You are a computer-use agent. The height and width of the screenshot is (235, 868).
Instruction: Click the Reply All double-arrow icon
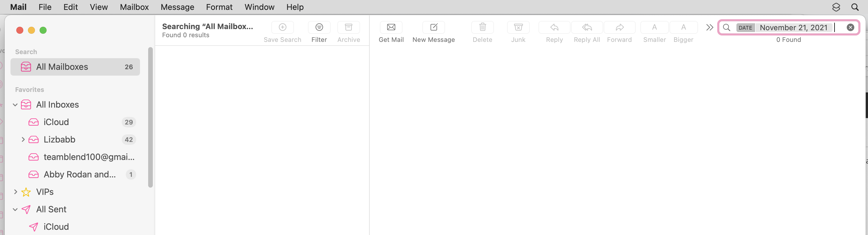point(587,27)
